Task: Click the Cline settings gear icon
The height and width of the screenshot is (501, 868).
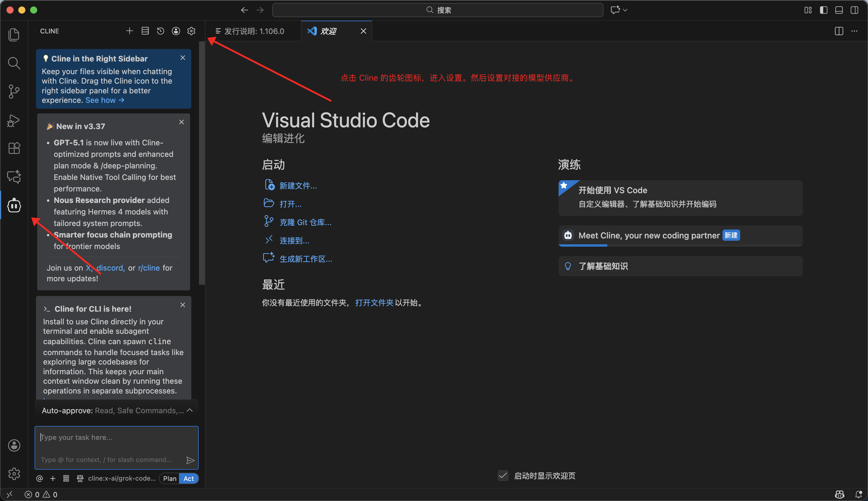Action: (x=191, y=31)
